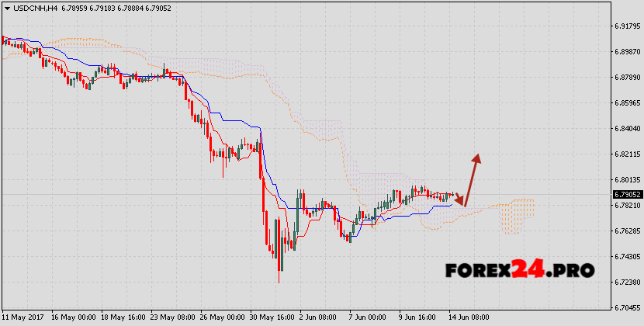
Task: Click the 11 May 2017 date label
Action: pyautogui.click(x=24, y=317)
